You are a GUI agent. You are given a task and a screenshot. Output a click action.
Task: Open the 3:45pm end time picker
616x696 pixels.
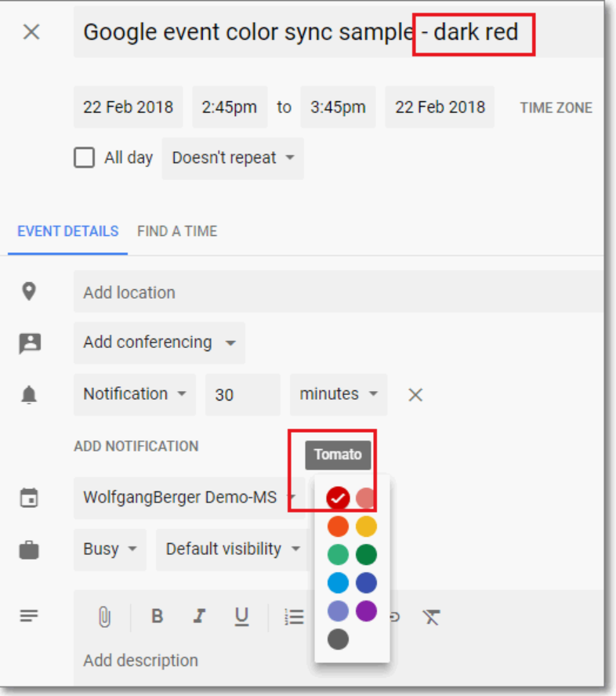[339, 107]
